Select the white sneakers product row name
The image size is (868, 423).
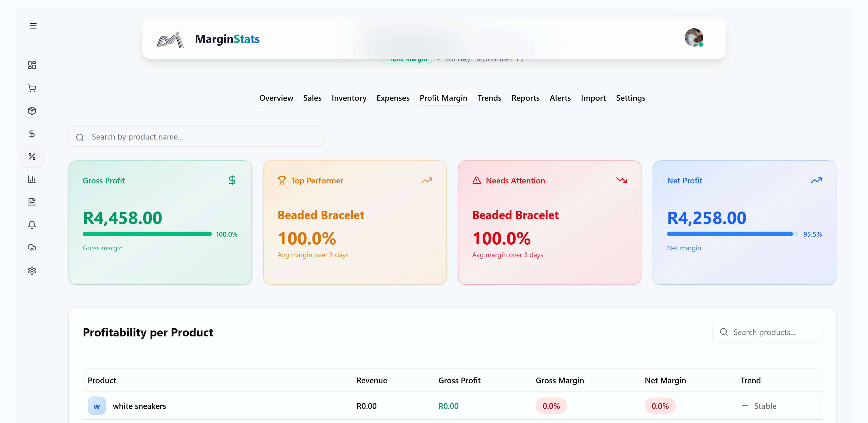pos(139,406)
